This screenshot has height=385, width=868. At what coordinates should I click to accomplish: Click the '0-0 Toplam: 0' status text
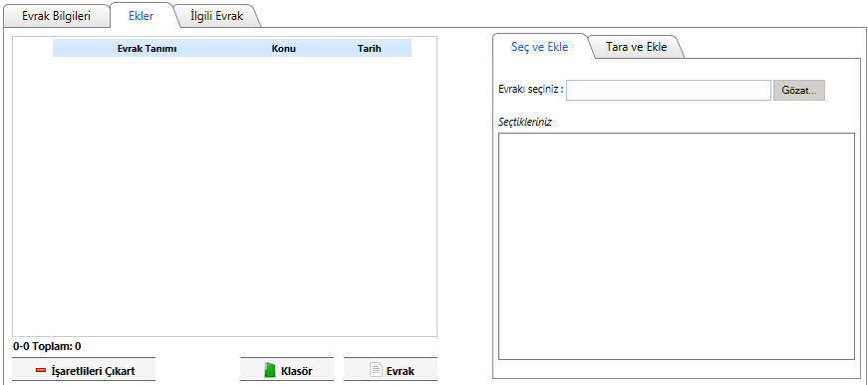47,347
